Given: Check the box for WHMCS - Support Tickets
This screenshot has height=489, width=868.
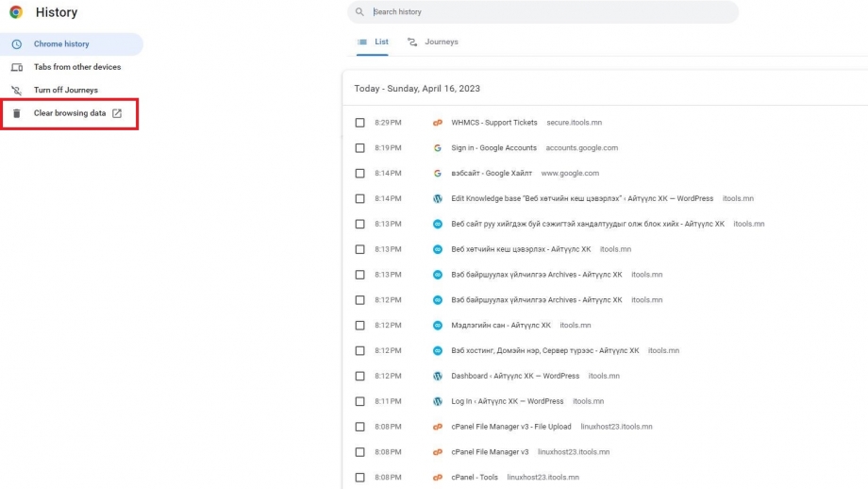Looking at the screenshot, I should (x=359, y=123).
